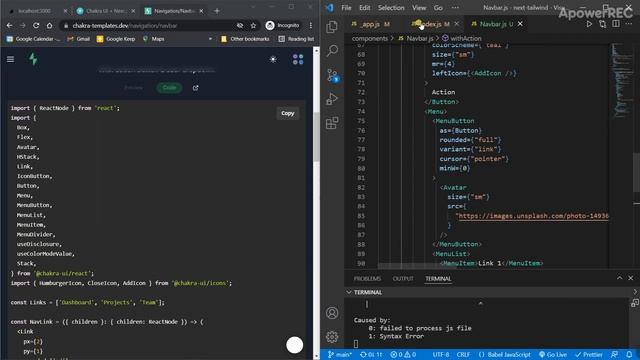
Task: Open changes compare icon in editor toolbar
Action: [602, 24]
